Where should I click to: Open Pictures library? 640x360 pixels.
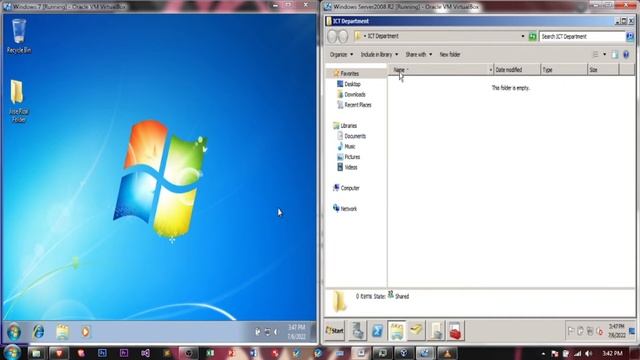click(349, 157)
